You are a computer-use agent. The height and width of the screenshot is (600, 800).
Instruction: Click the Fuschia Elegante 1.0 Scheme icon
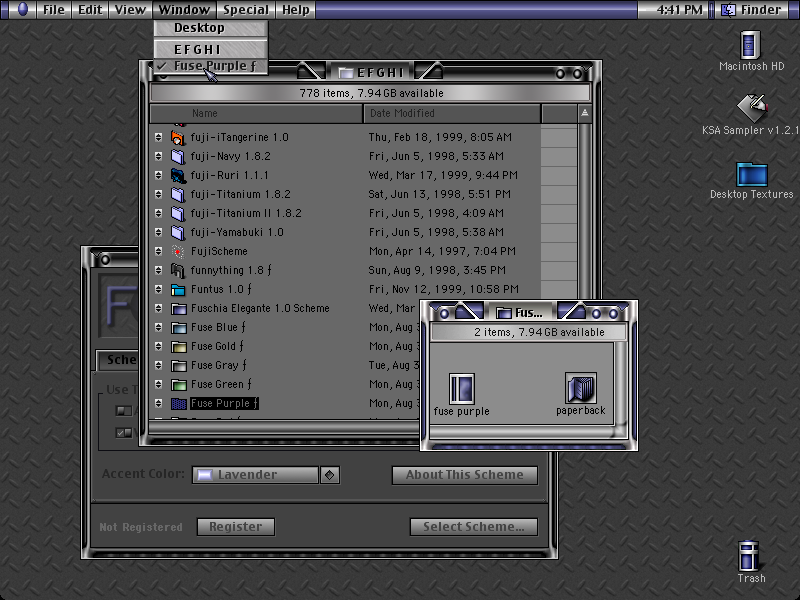[178, 308]
